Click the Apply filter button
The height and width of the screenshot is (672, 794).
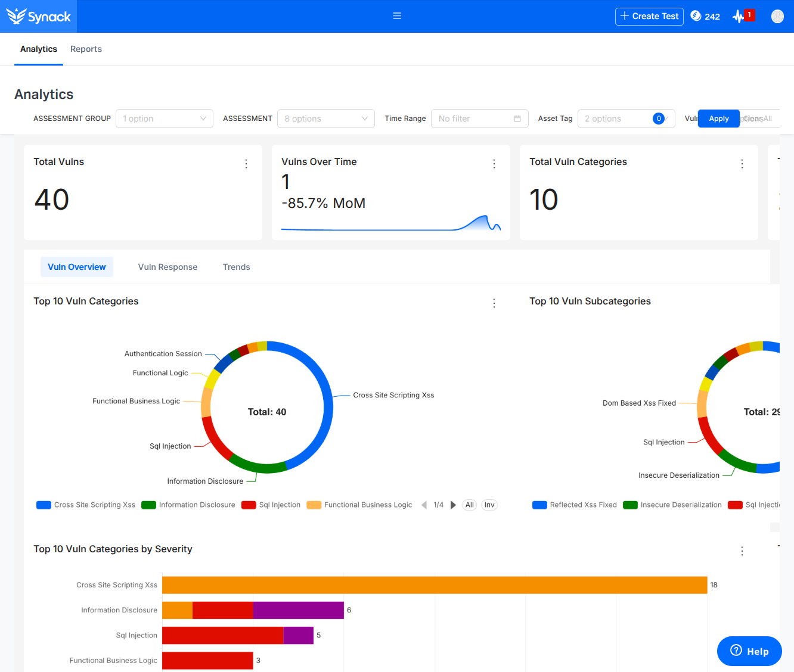[x=719, y=119]
